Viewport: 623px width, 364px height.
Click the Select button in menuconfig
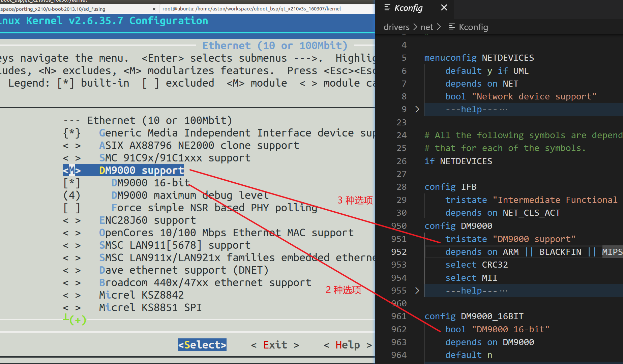coord(202,345)
